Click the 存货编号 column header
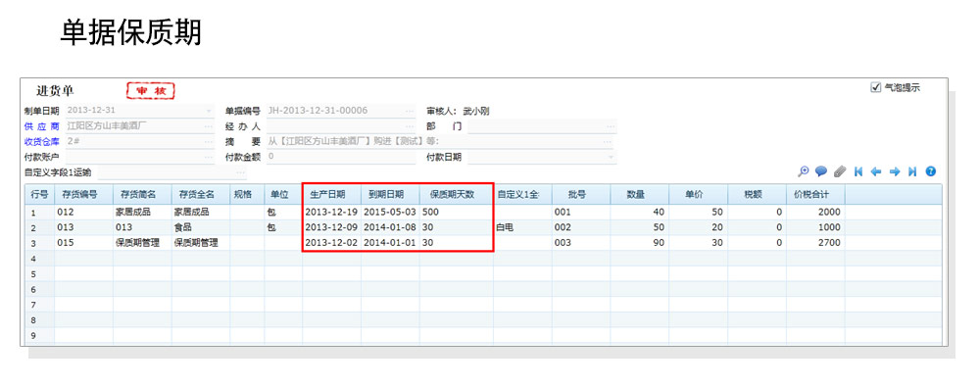The image size is (980, 387). (x=83, y=194)
